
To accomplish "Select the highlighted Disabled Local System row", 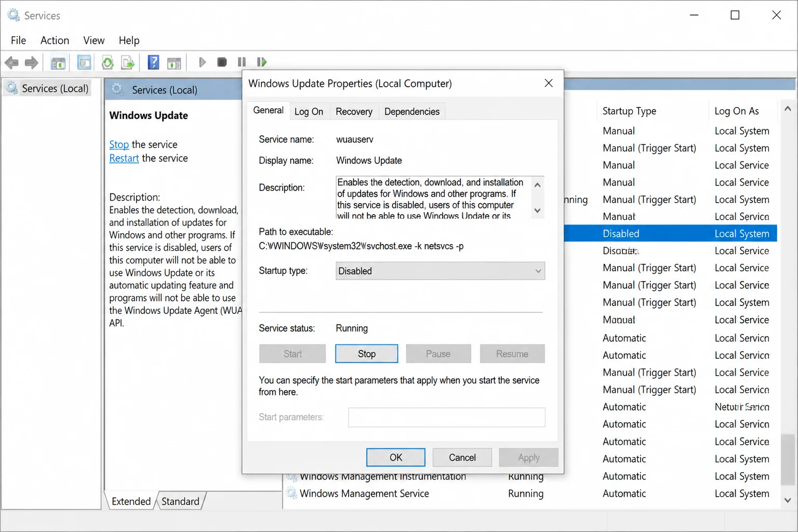I will coord(670,234).
